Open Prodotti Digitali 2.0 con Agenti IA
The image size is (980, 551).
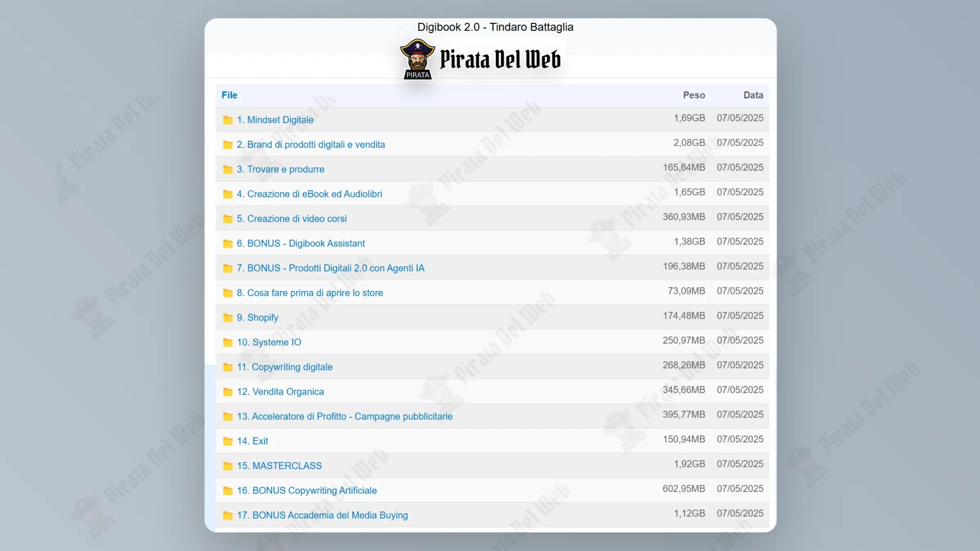click(x=330, y=268)
